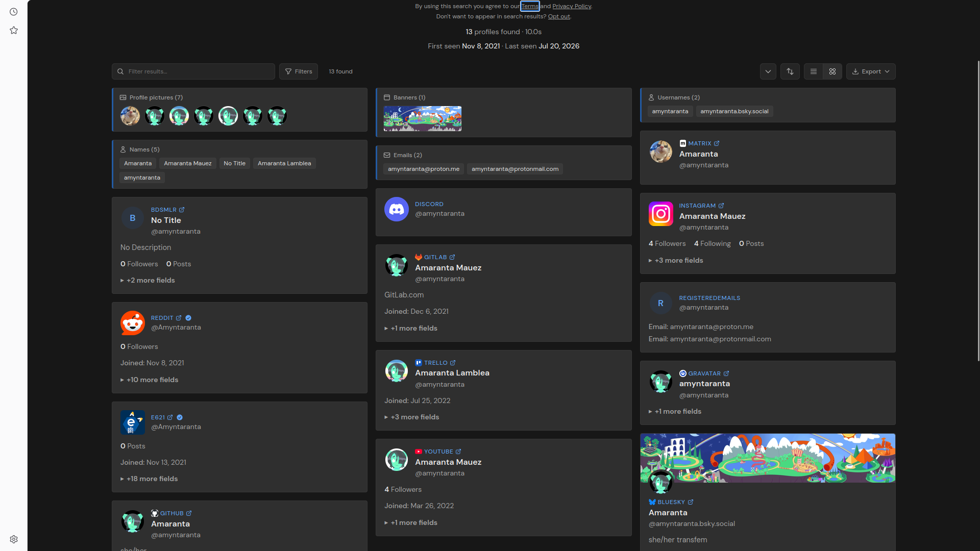Click the Trello profile avatar
The image size is (980, 551).
tap(397, 371)
